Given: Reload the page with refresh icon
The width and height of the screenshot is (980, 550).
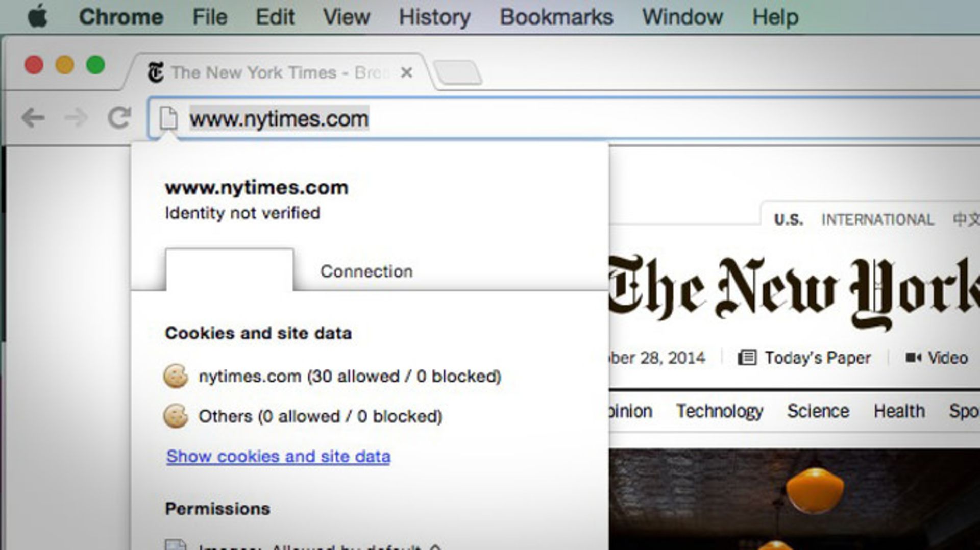Looking at the screenshot, I should 119,117.
